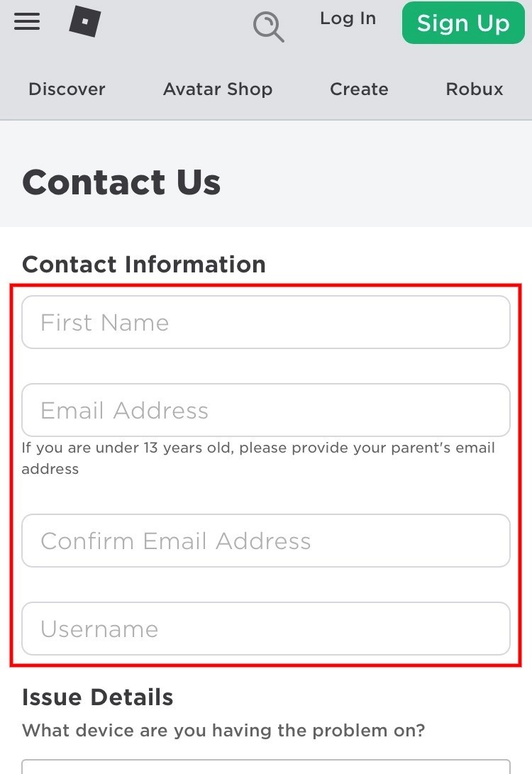The width and height of the screenshot is (532, 774).
Task: Click the 'If you are under 13' text line
Action: (258, 448)
